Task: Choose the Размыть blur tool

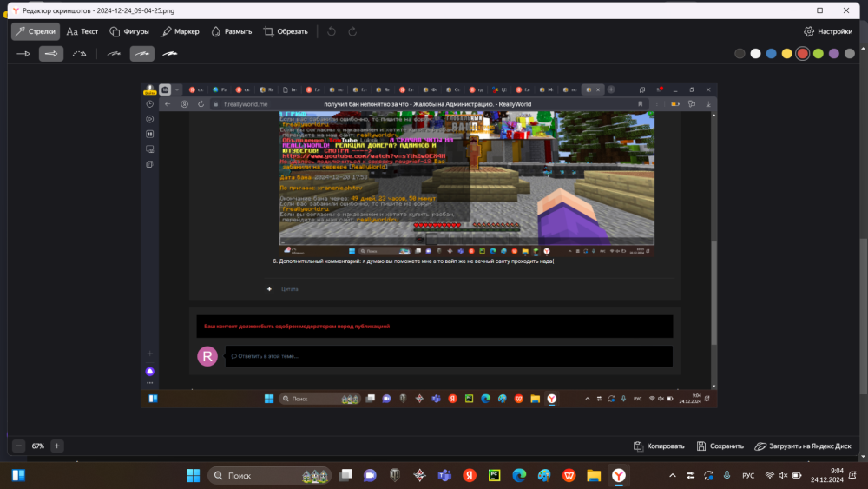Action: pyautogui.click(x=232, y=31)
